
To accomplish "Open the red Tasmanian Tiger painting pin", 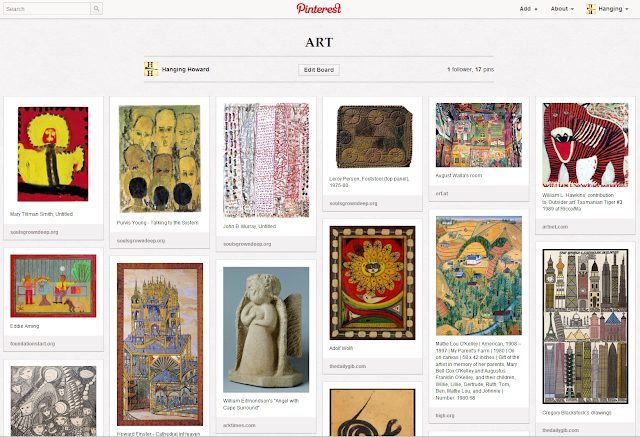I will (585, 145).
